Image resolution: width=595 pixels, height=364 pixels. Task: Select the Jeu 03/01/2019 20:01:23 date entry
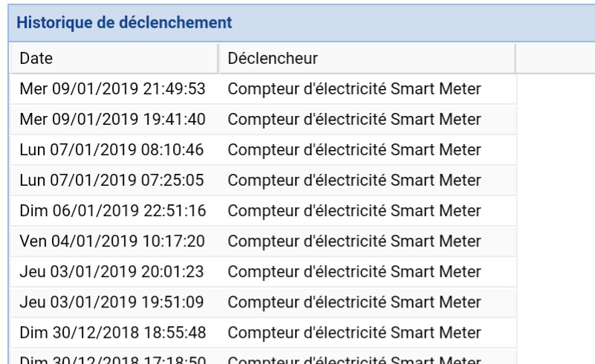114,272
